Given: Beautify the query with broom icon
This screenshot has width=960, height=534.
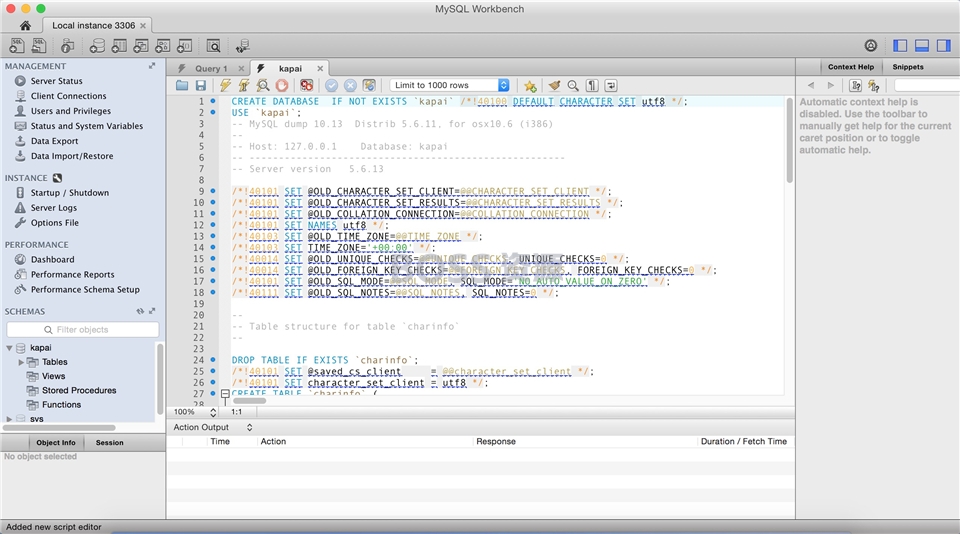Looking at the screenshot, I should [554, 86].
